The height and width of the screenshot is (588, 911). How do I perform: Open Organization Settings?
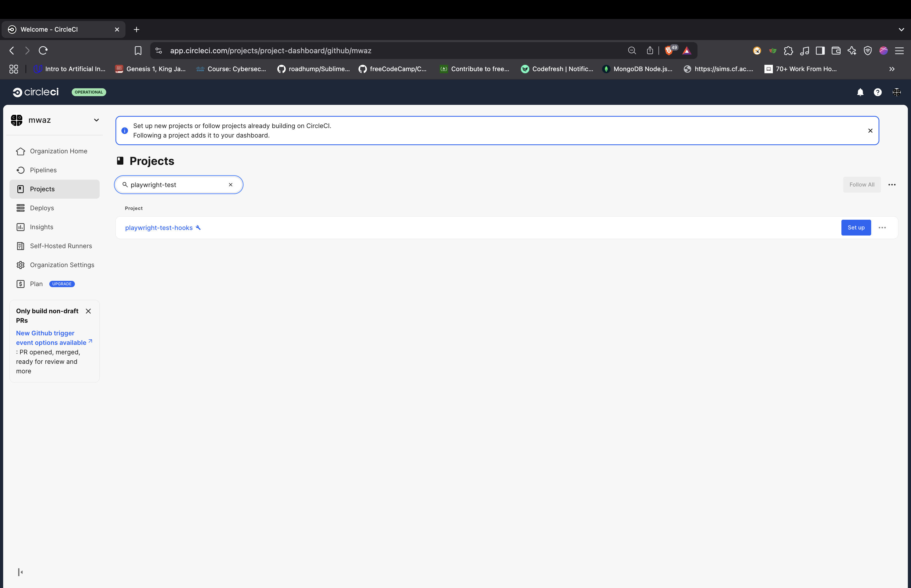(x=62, y=264)
